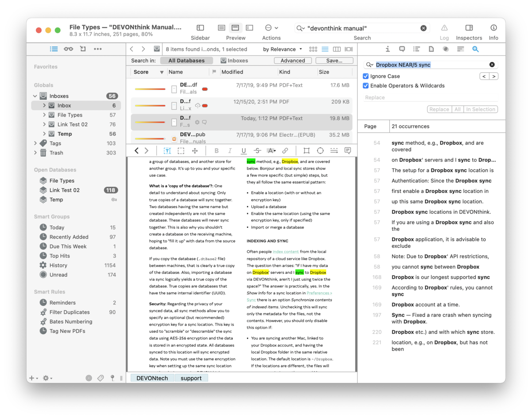This screenshot has height=418, width=532.
Task: Insert a link annotation
Action: (285, 151)
